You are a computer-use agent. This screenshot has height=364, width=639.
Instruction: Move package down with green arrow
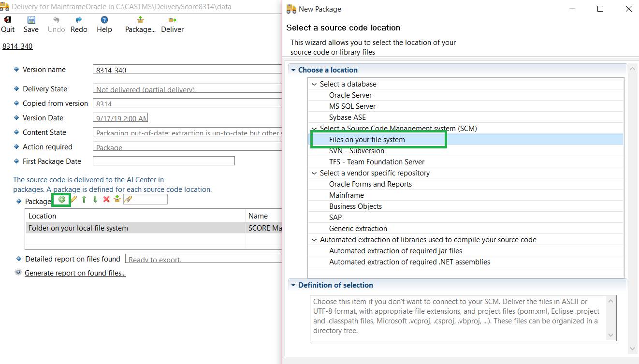(95, 199)
